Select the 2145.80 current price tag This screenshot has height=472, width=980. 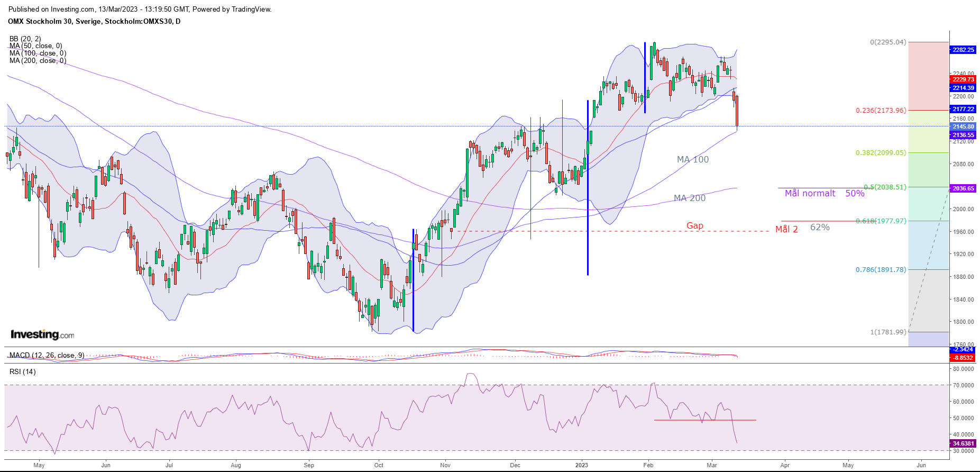coord(963,127)
